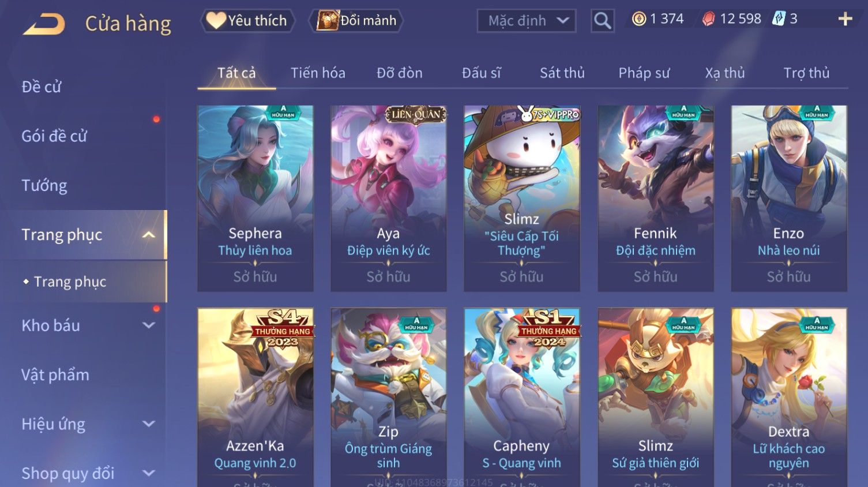This screenshot has width=868, height=487.
Task: Open the Mặc định sort dropdown
Action: 527,21
